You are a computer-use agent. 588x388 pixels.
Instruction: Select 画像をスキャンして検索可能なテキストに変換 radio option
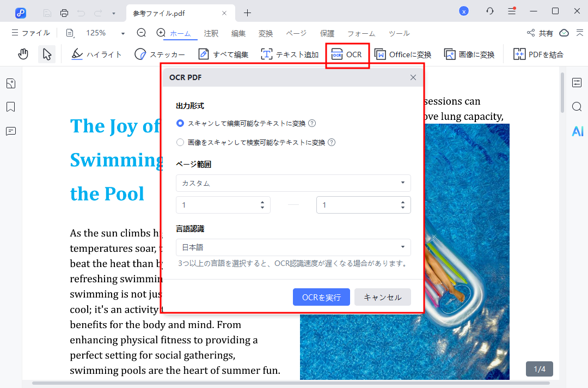point(180,143)
